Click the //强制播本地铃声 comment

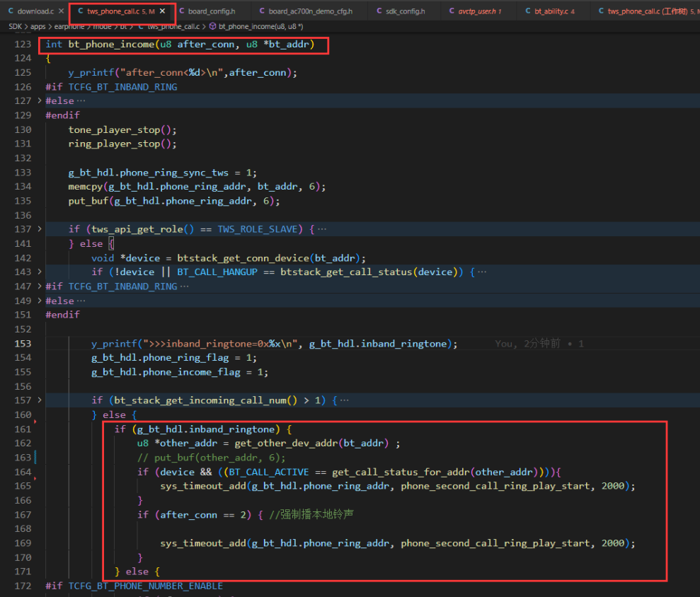[311, 515]
